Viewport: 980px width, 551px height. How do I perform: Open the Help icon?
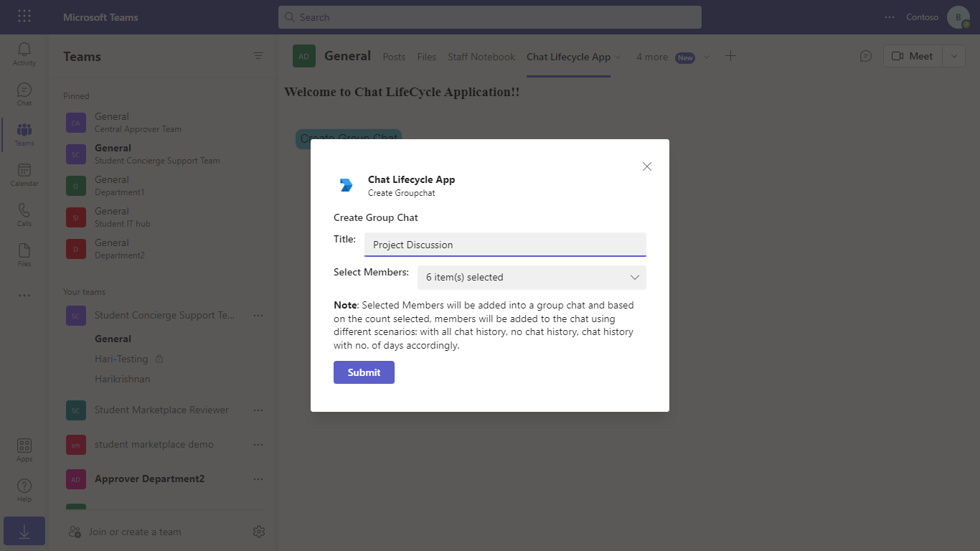[24, 490]
